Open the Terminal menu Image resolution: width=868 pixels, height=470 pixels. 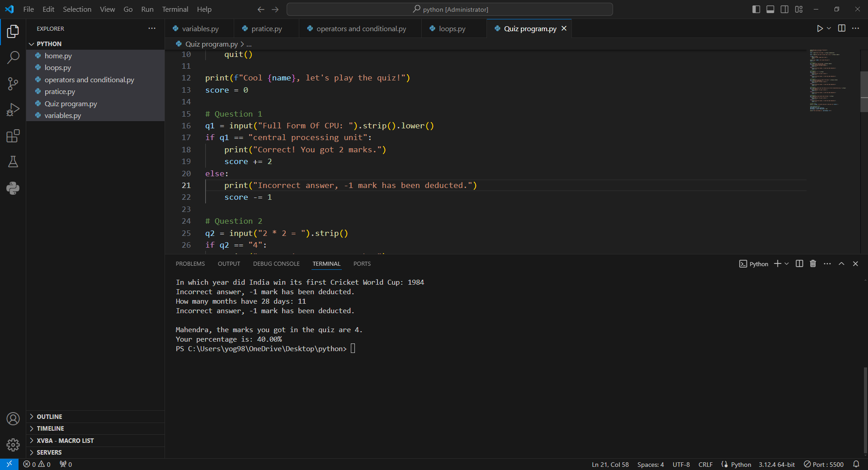pyautogui.click(x=175, y=9)
